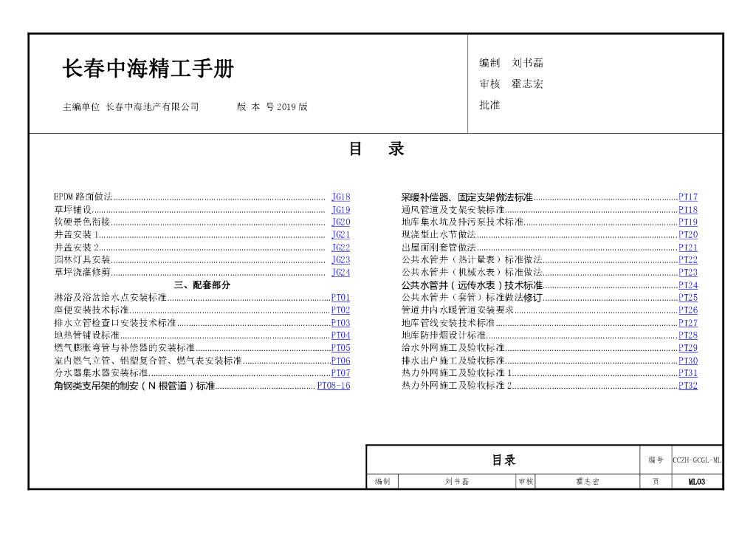
Task: Go to PT19 link
Action: (x=688, y=222)
